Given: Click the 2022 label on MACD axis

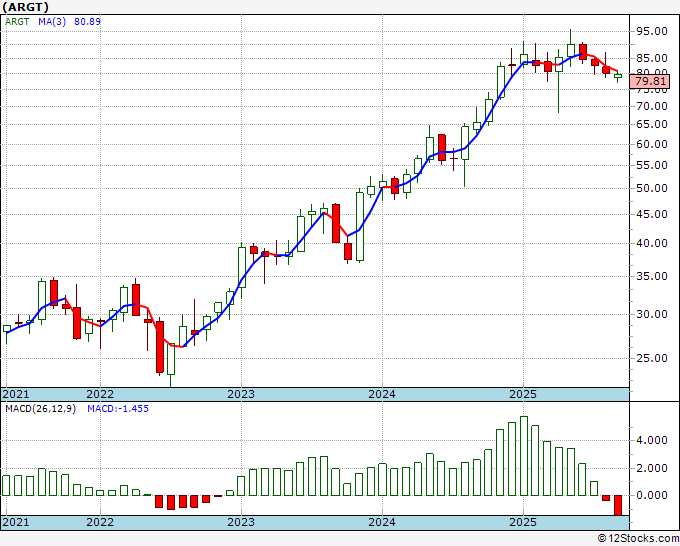Looking at the screenshot, I should click(100, 522).
